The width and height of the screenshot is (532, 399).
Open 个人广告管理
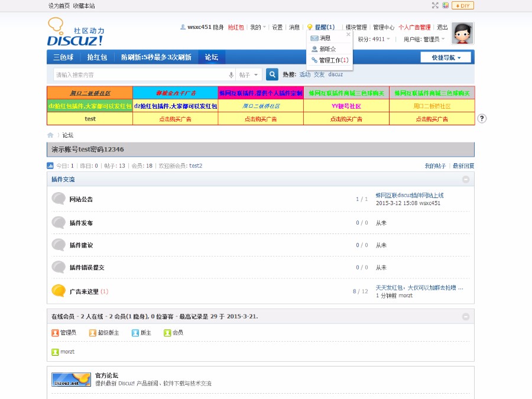coord(414,27)
